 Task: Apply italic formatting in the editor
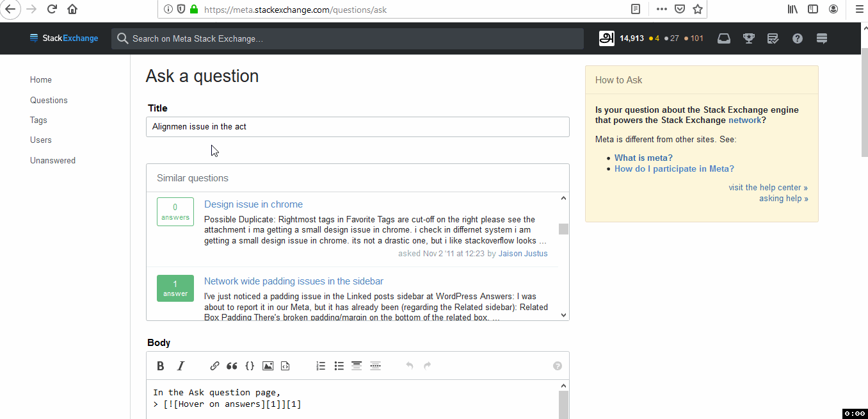click(181, 365)
